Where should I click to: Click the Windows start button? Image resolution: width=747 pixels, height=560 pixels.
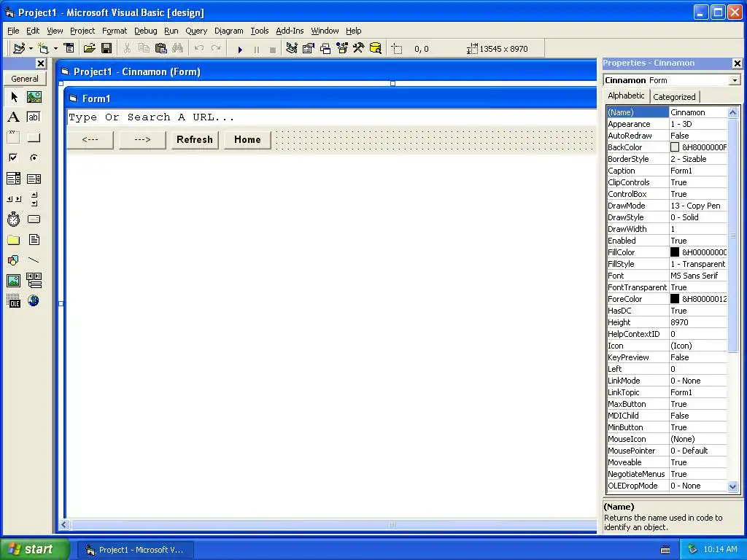coord(35,549)
